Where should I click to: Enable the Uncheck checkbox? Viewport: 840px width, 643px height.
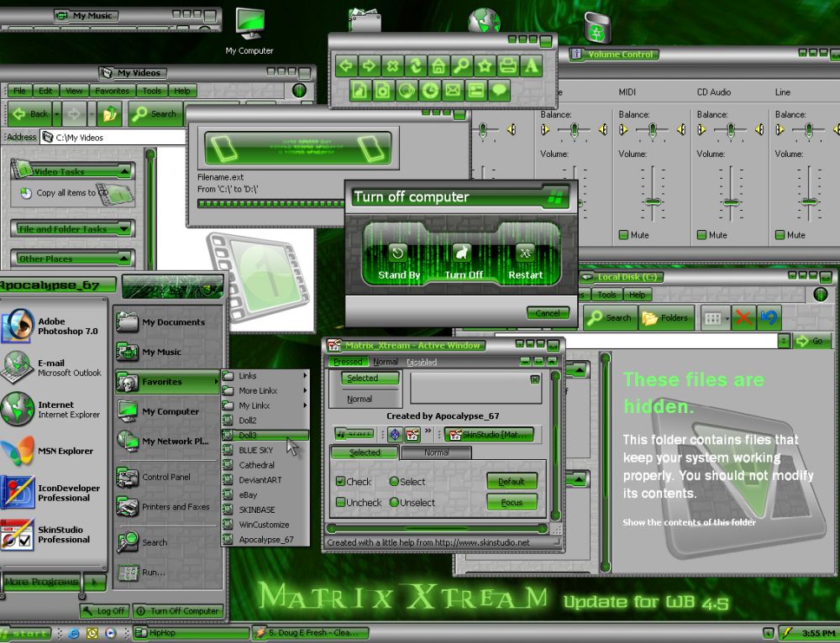point(340,503)
